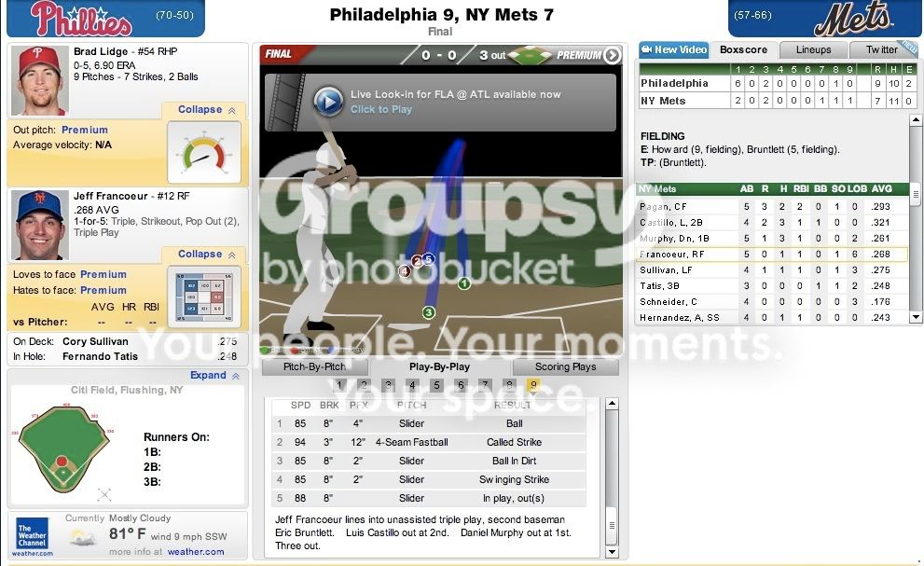This screenshot has width=924, height=566.
Task: Click on-deck batter Cory Sullivan
Action: coord(95,341)
